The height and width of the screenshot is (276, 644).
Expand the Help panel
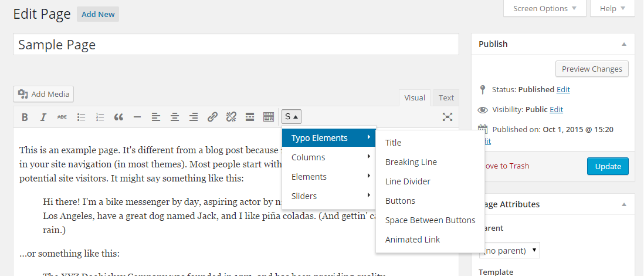612,9
